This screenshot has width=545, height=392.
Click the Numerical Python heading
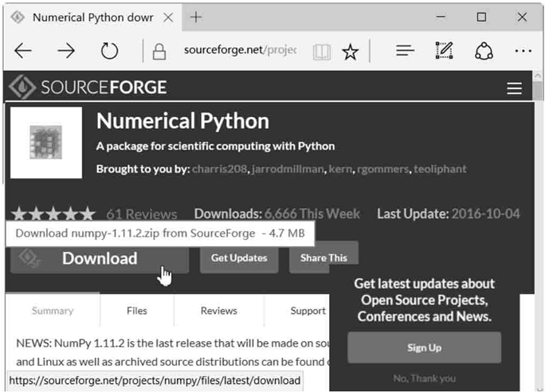tap(182, 121)
